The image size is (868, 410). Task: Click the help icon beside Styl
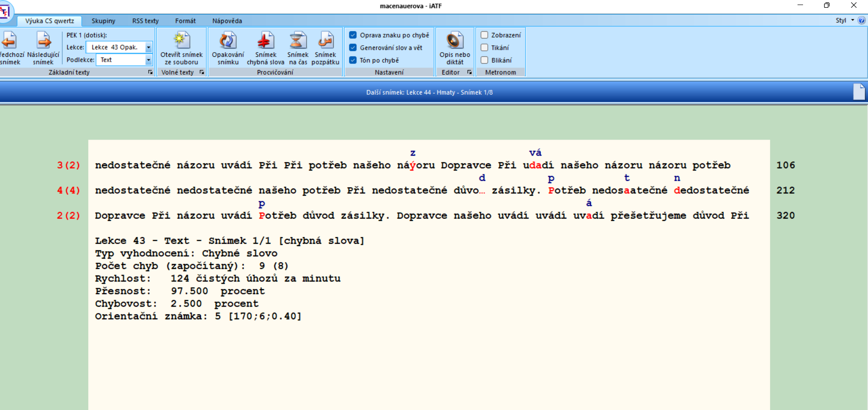862,21
